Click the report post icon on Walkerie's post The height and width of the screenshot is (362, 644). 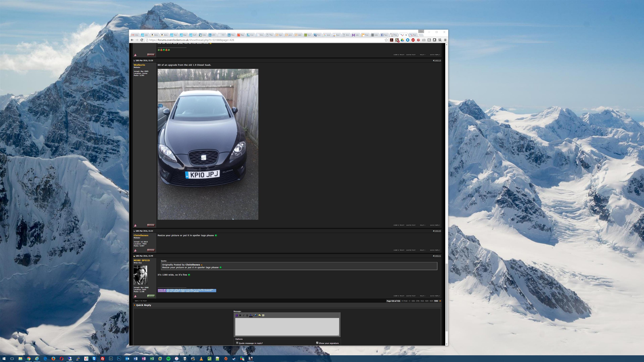(x=135, y=225)
